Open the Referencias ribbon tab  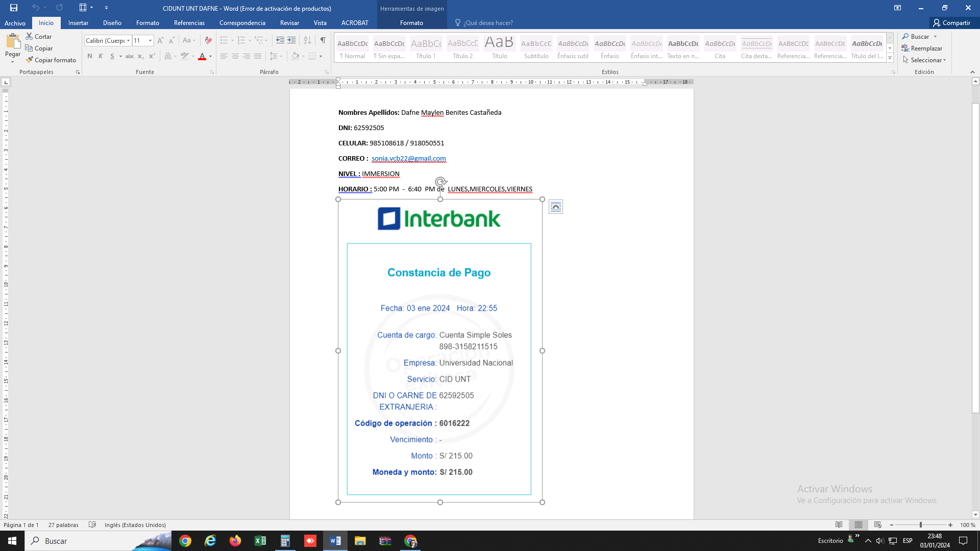tap(189, 23)
